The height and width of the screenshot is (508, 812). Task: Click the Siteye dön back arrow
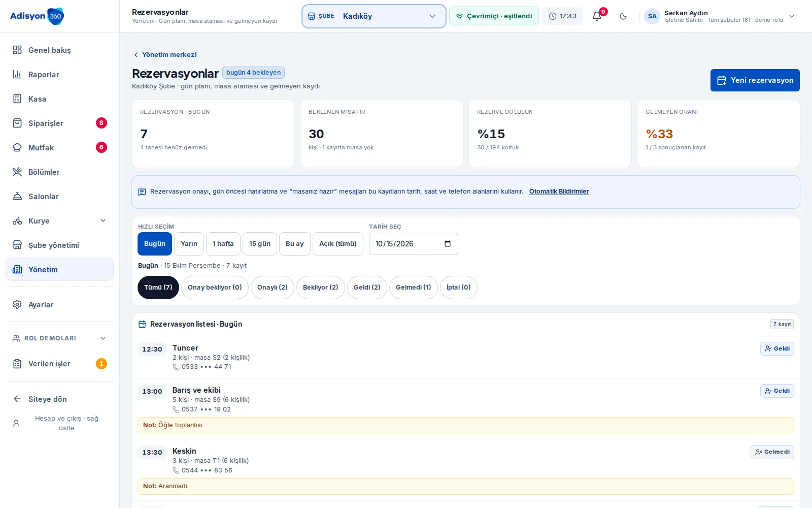coord(17,399)
